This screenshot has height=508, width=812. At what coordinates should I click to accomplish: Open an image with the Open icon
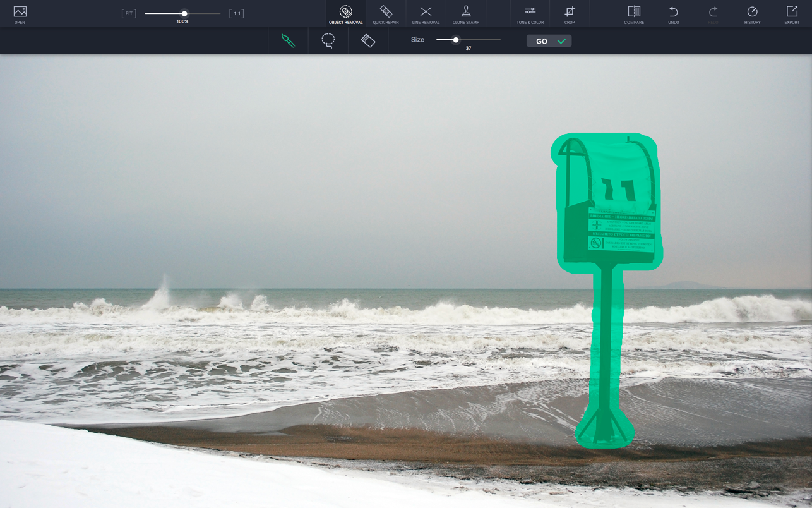click(20, 14)
